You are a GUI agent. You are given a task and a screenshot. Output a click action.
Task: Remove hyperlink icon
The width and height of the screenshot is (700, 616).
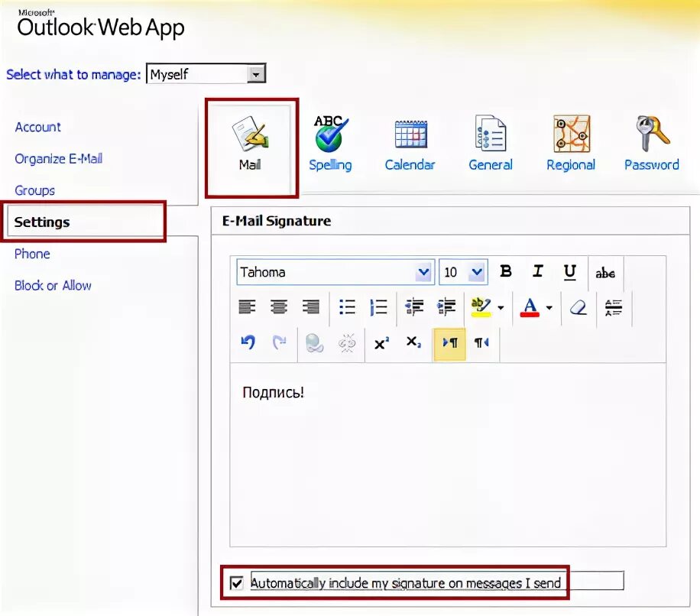pos(347,343)
